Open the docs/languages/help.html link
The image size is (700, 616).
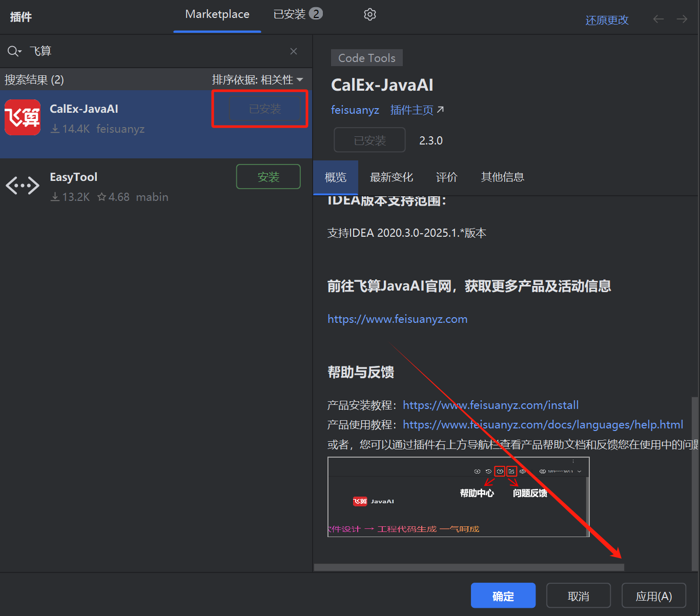point(543,425)
